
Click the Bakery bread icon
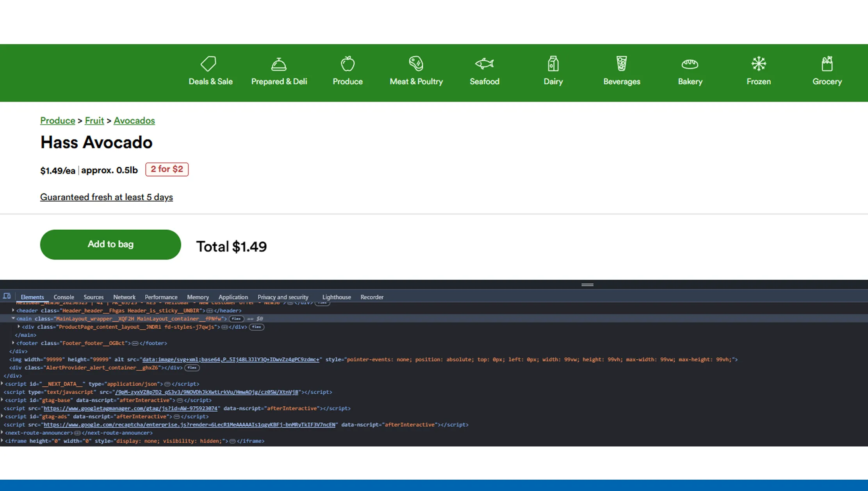pyautogui.click(x=690, y=64)
